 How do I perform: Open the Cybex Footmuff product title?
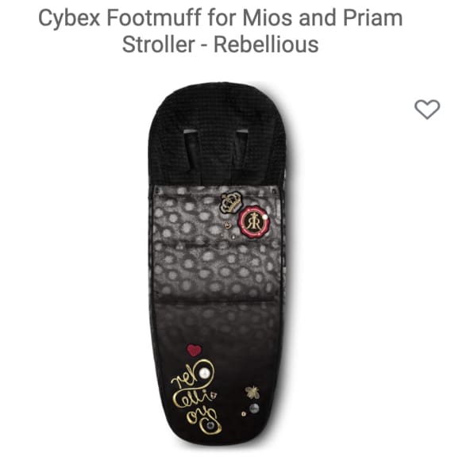(x=220, y=31)
